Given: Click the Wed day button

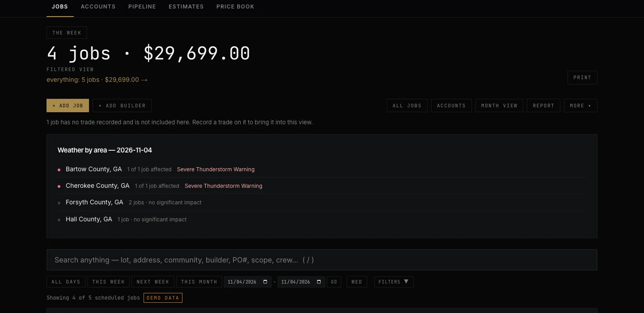Looking at the screenshot, I should 356,282.
